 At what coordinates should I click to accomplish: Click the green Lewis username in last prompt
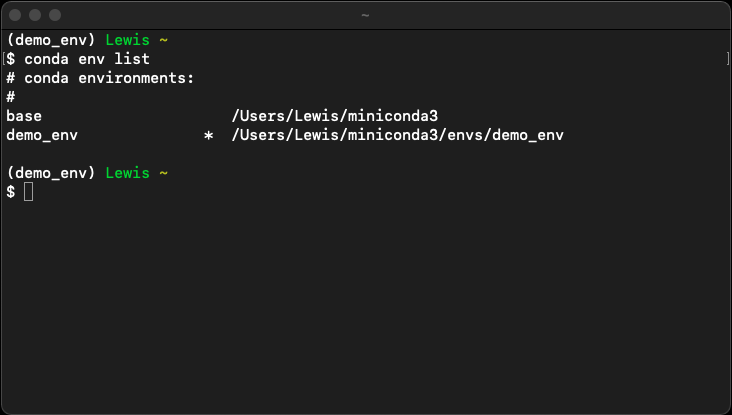pos(127,173)
